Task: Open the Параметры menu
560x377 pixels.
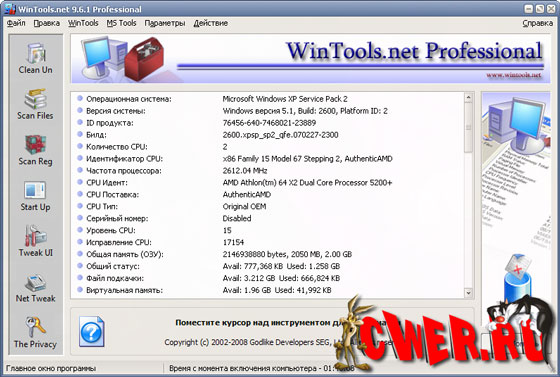Action: pyautogui.click(x=165, y=23)
